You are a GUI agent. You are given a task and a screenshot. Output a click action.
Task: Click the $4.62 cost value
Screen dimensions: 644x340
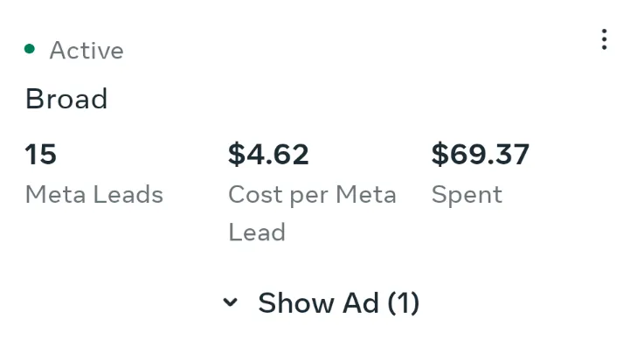coord(268,155)
